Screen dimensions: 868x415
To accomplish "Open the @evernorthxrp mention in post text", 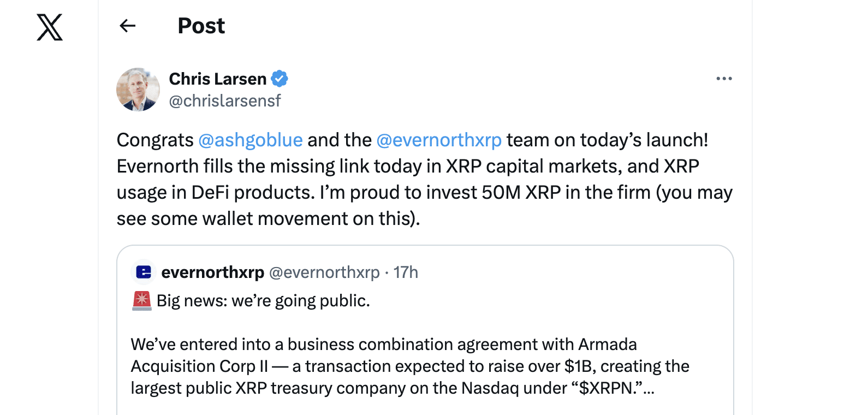I will point(438,140).
